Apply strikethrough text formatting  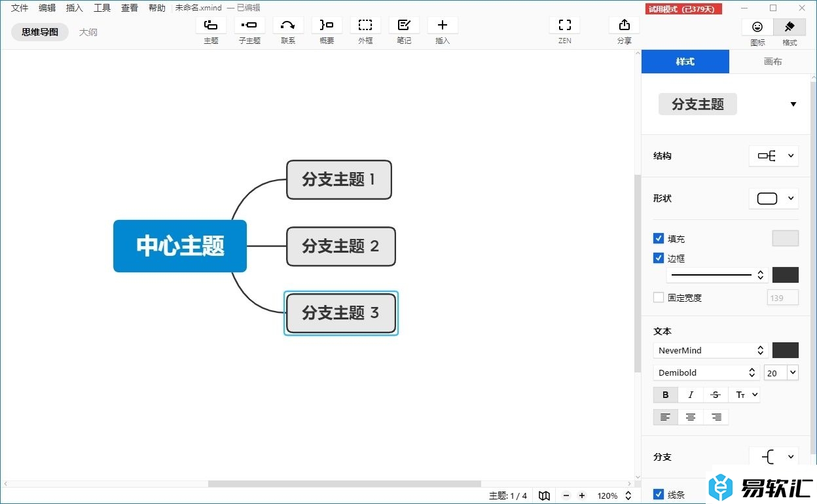click(716, 395)
